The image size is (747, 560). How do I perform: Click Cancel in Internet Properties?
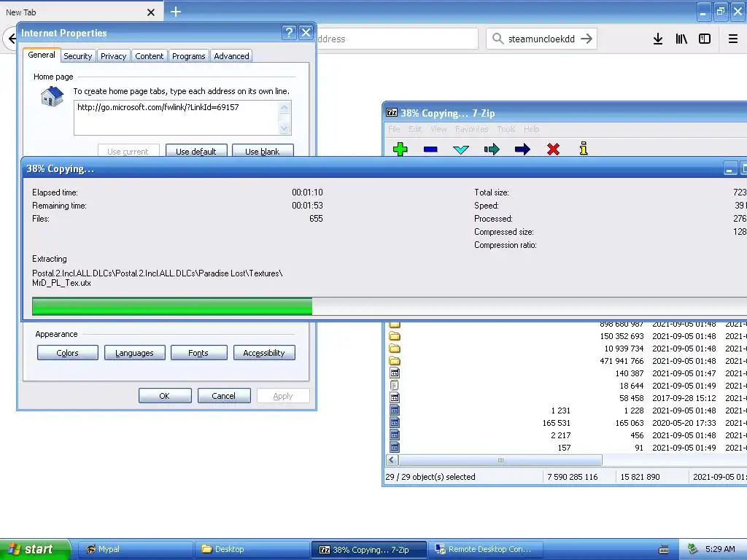(223, 396)
